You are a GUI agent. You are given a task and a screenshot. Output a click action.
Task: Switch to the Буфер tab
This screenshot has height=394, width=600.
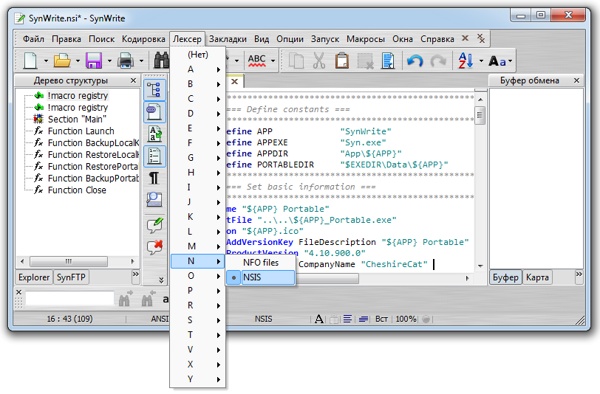505,277
